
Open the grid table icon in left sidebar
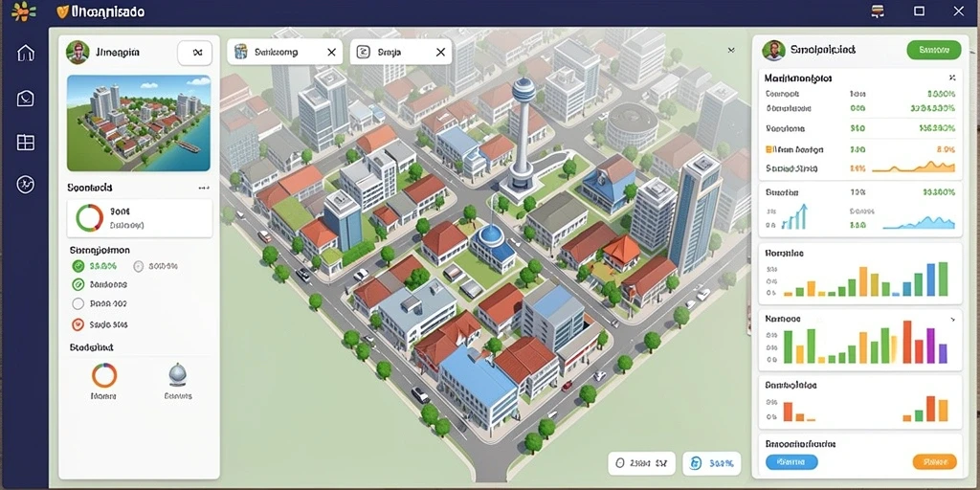click(26, 143)
